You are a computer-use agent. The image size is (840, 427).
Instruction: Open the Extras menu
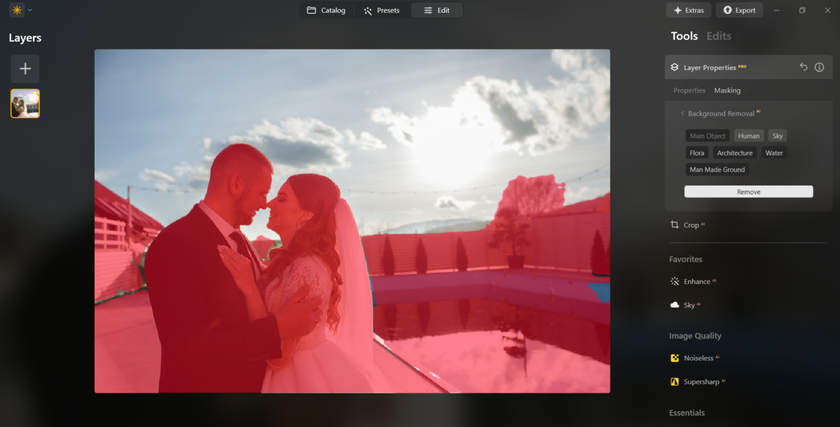tap(688, 10)
